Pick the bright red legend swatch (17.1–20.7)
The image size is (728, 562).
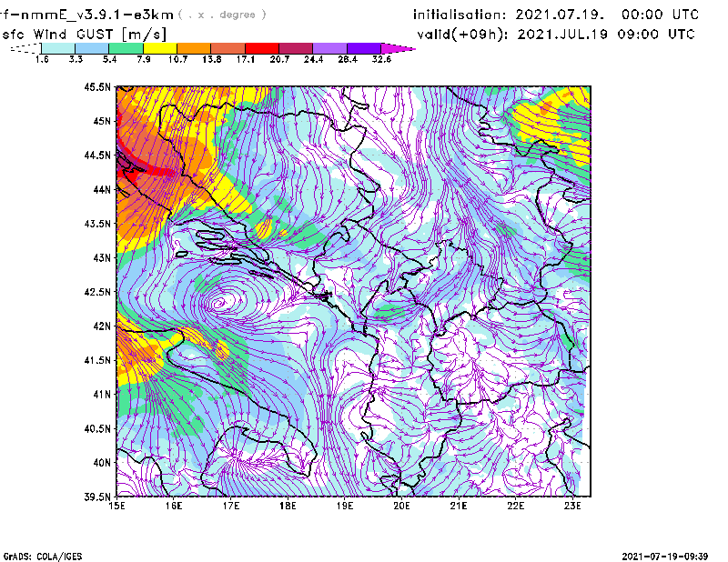(262, 48)
